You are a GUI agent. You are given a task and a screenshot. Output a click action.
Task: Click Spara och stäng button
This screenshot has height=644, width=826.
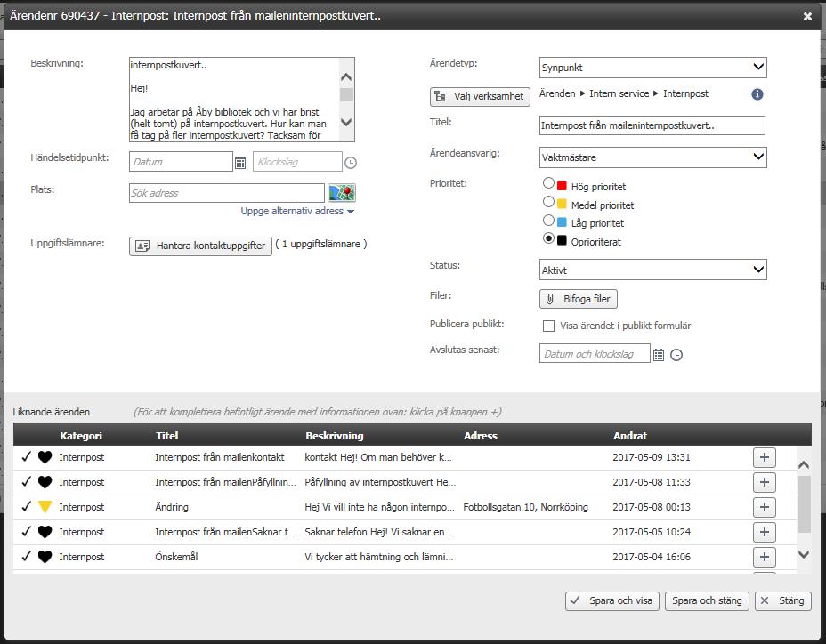coord(707,600)
